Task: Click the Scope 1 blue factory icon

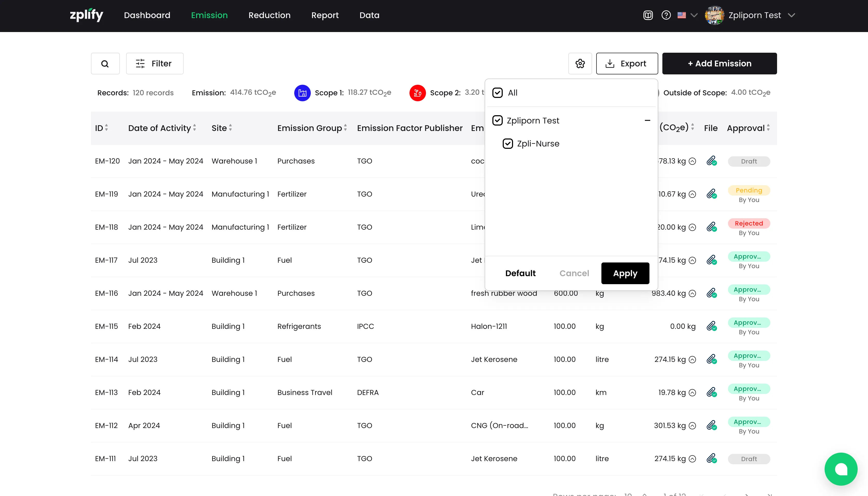Action: tap(302, 93)
